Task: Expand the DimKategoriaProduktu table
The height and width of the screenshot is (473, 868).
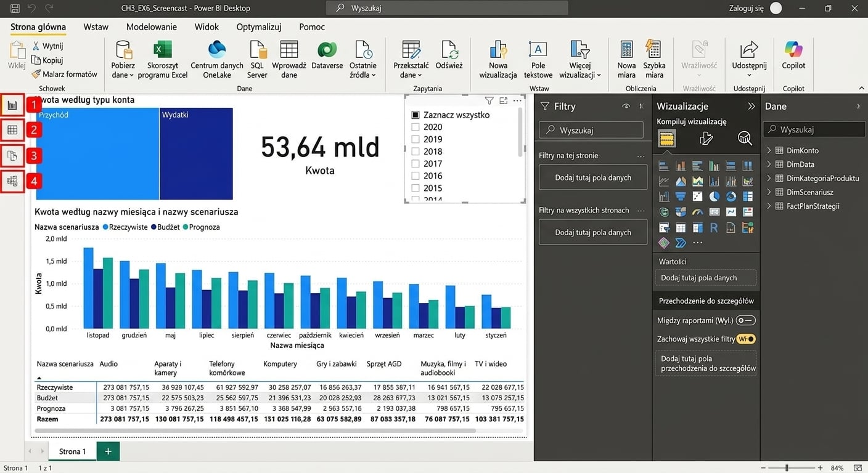Action: click(769, 178)
